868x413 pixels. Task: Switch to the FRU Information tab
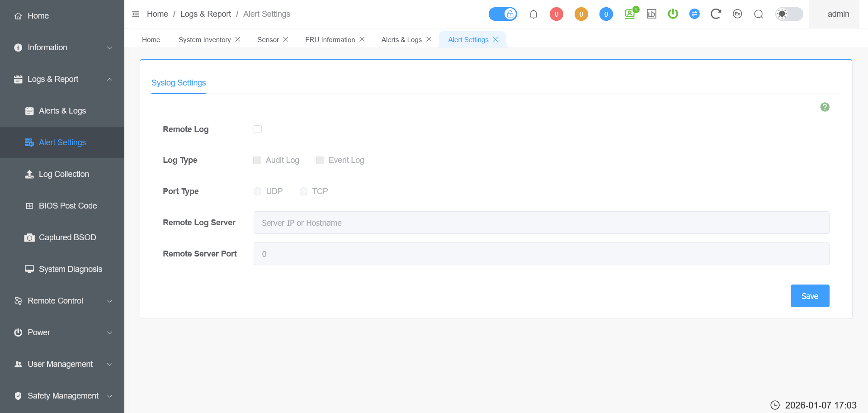[330, 40]
